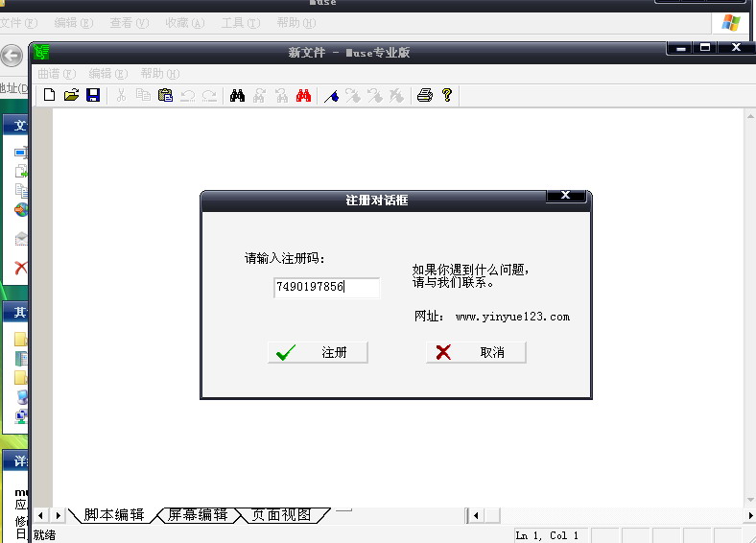Screen dimensions: 756x543
Task: Open the 编辑(E) menu in Muse window
Action: coord(108,74)
